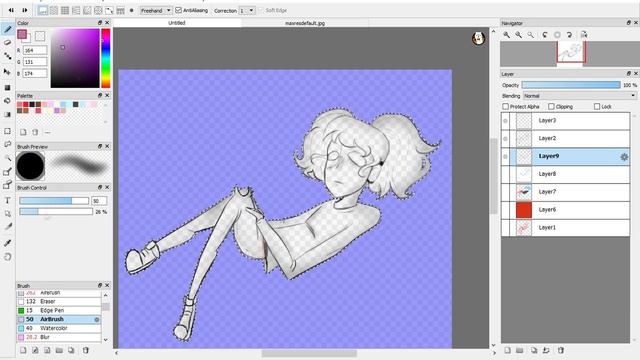Choose Blur brush in Brush list
The height and width of the screenshot is (360, 640).
pyautogui.click(x=59, y=337)
